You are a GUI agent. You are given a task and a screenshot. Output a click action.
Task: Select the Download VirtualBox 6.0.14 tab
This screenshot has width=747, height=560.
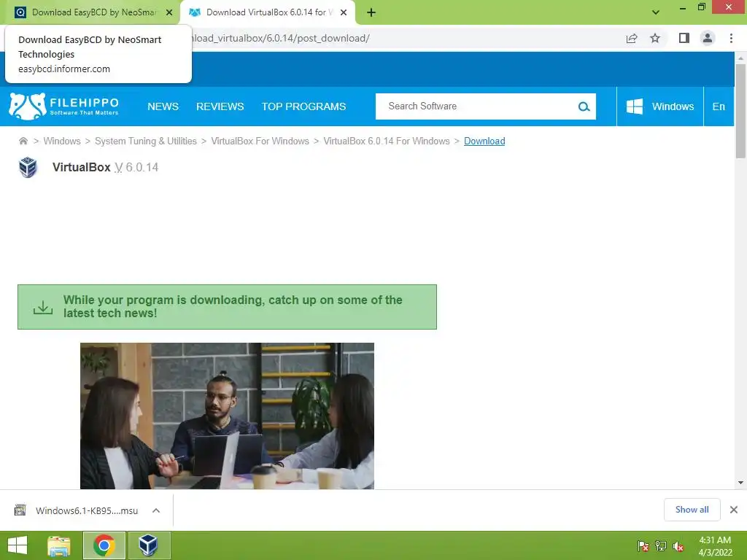tap(268, 12)
